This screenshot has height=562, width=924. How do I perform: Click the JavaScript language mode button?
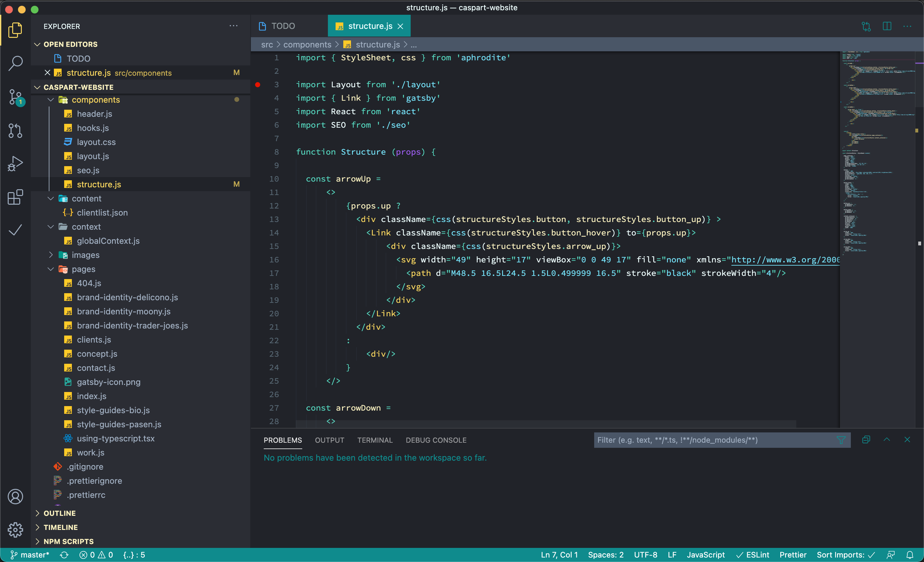click(x=706, y=555)
